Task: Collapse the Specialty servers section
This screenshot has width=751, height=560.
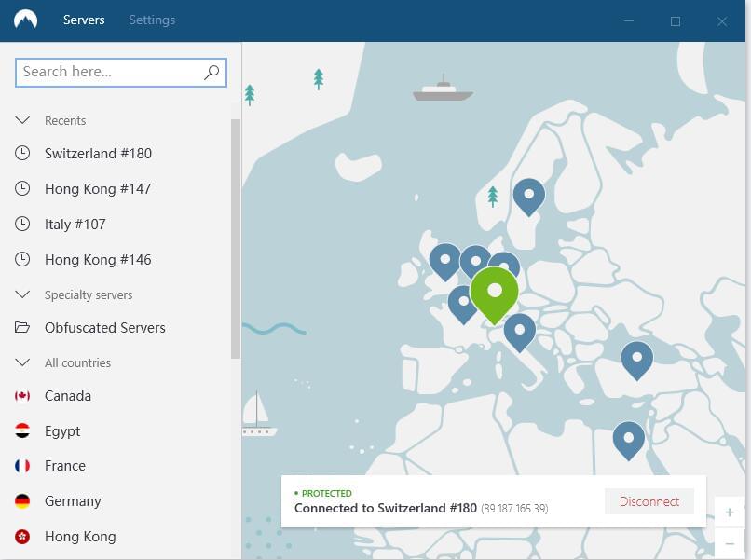Action: [x=22, y=294]
